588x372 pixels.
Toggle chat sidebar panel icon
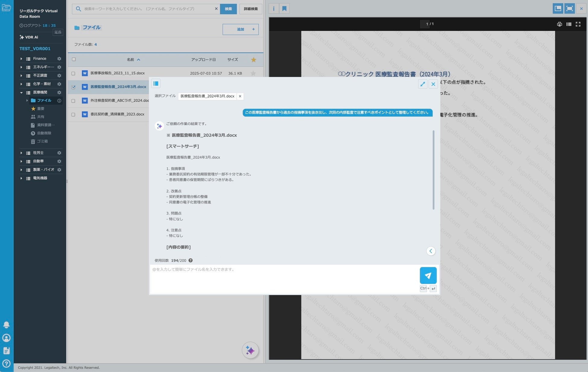[x=156, y=84]
